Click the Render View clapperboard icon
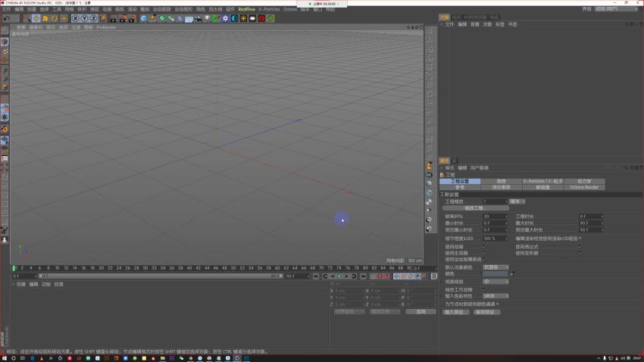644x362 pixels. pyautogui.click(x=114, y=18)
